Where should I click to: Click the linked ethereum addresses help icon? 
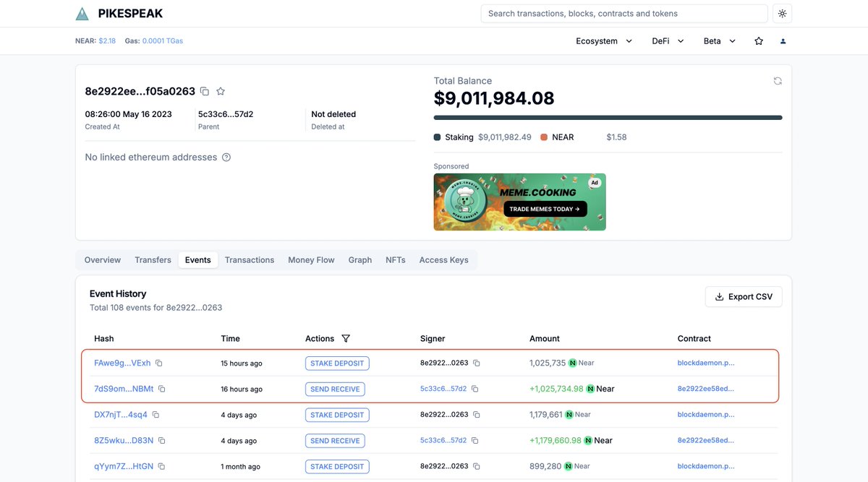(x=226, y=157)
